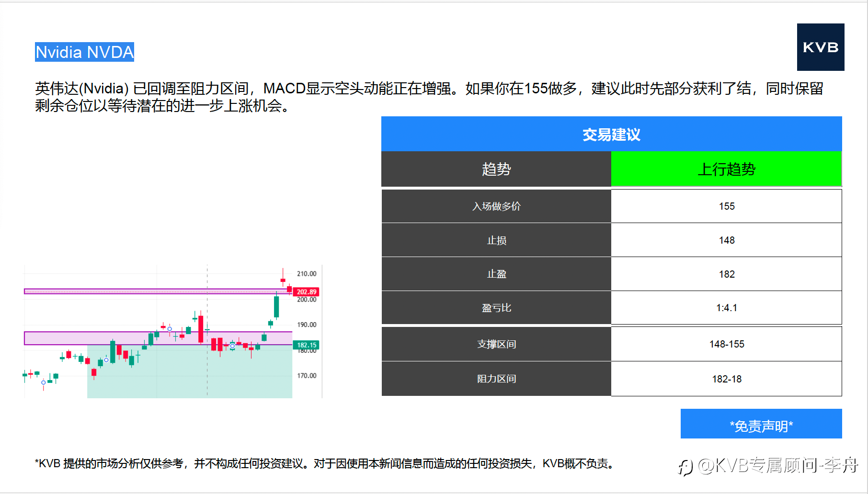
Task: Select the 止盈 label cell
Action: 496,274
